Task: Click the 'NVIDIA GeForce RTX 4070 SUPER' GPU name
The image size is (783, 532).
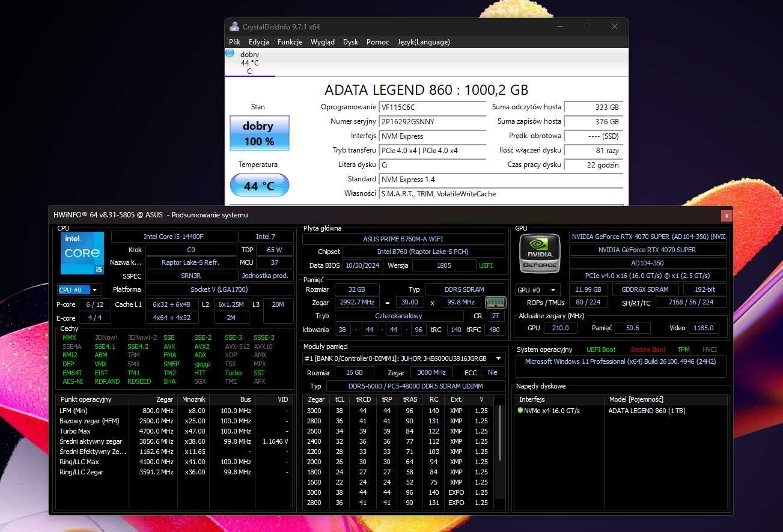Action: 647,250
